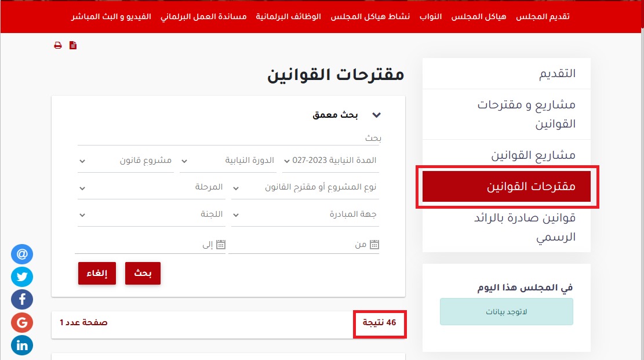This screenshot has width=644, height=360.
Task: Open الوظائف البرلمانية menu item
Action: coord(288,16)
